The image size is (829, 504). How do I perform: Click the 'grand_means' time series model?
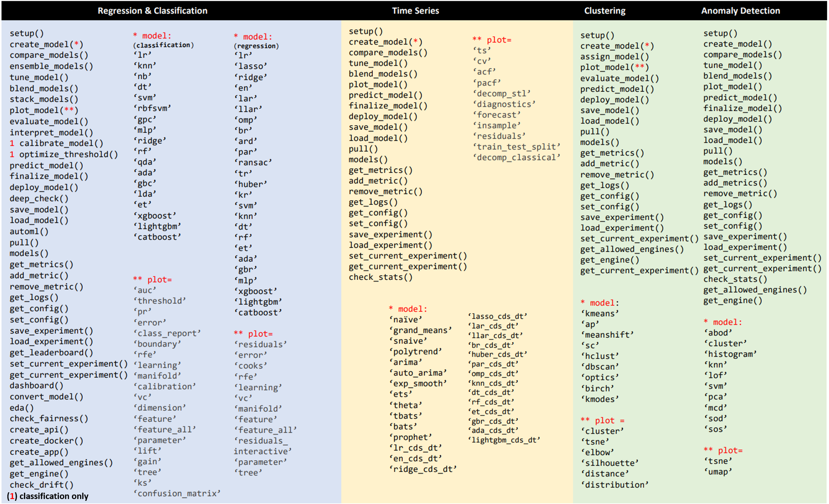tap(420, 330)
